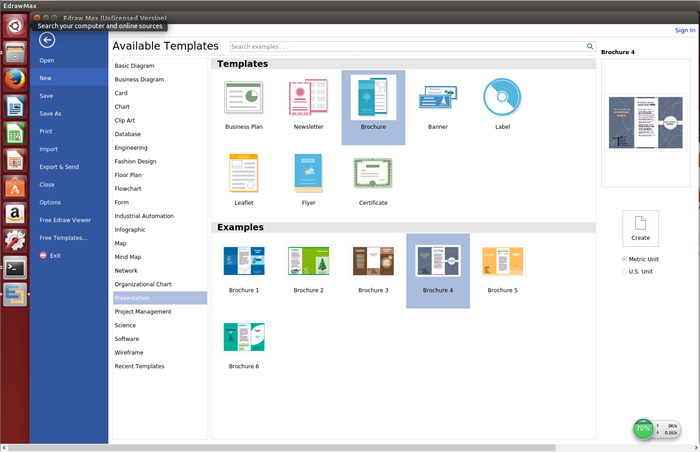The width and height of the screenshot is (700, 452).
Task: Click Free Edraw Viewer link
Action: [x=65, y=220]
